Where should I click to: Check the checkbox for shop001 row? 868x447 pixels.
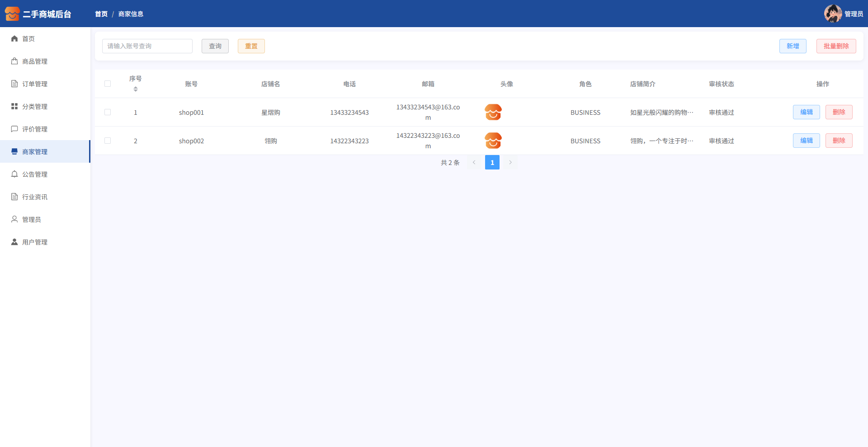[108, 112]
